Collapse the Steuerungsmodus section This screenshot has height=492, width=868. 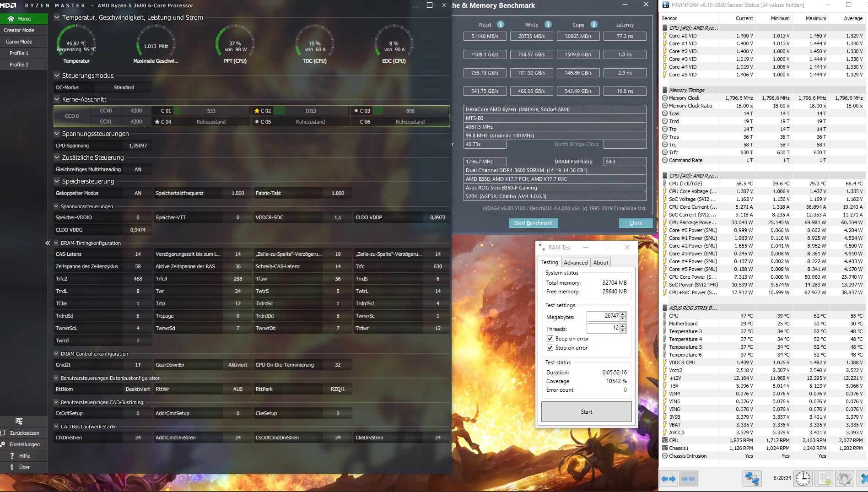[x=57, y=76]
